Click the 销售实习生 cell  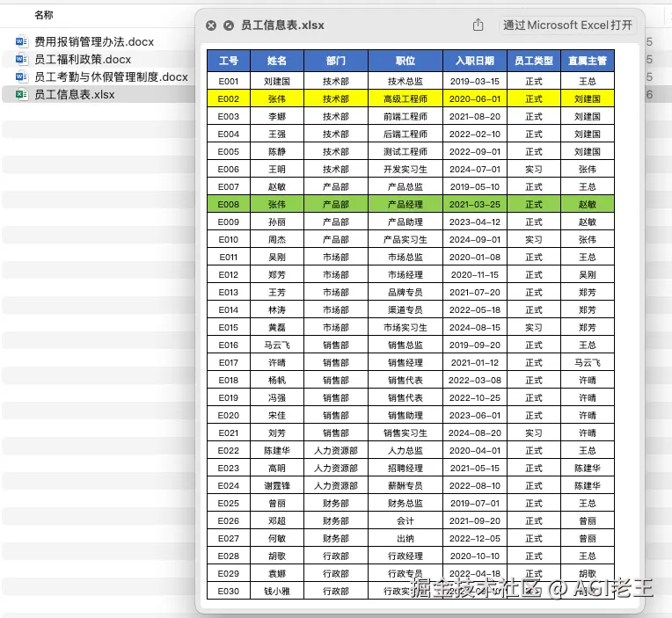pos(405,433)
